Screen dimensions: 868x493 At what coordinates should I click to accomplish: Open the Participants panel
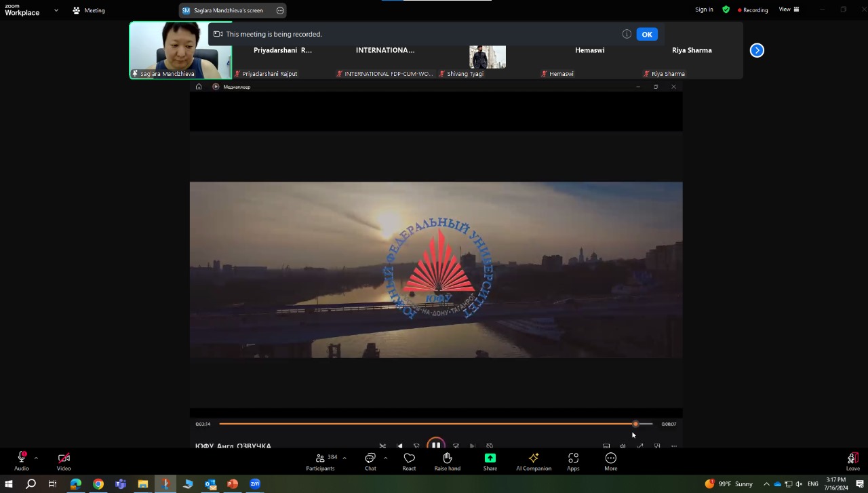[x=321, y=460]
